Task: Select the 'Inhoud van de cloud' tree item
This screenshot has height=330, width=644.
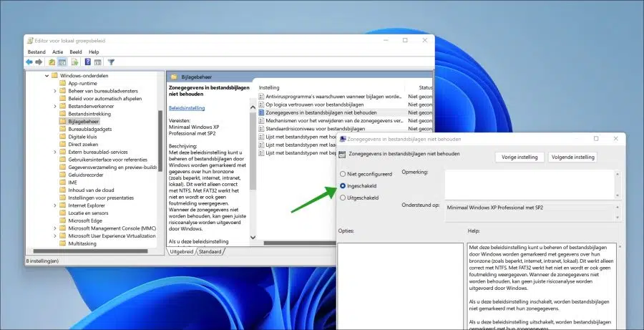Action: click(91, 190)
